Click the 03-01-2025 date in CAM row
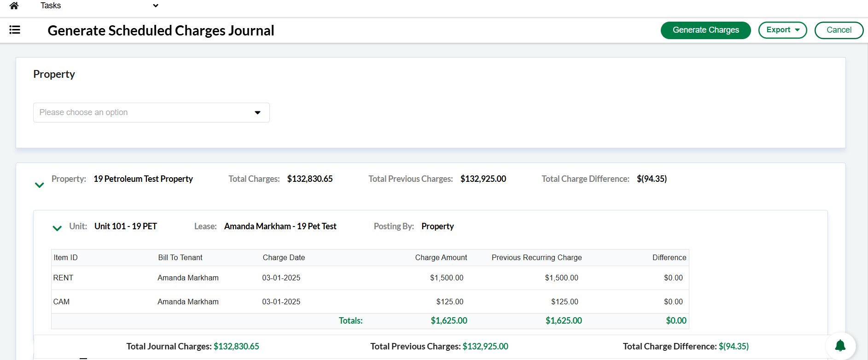The width and height of the screenshot is (868, 360). (281, 302)
